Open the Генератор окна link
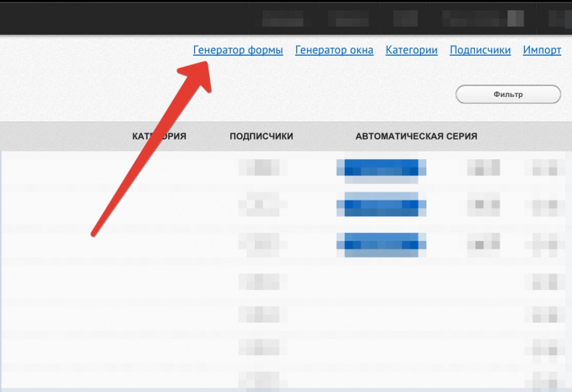 tap(334, 50)
